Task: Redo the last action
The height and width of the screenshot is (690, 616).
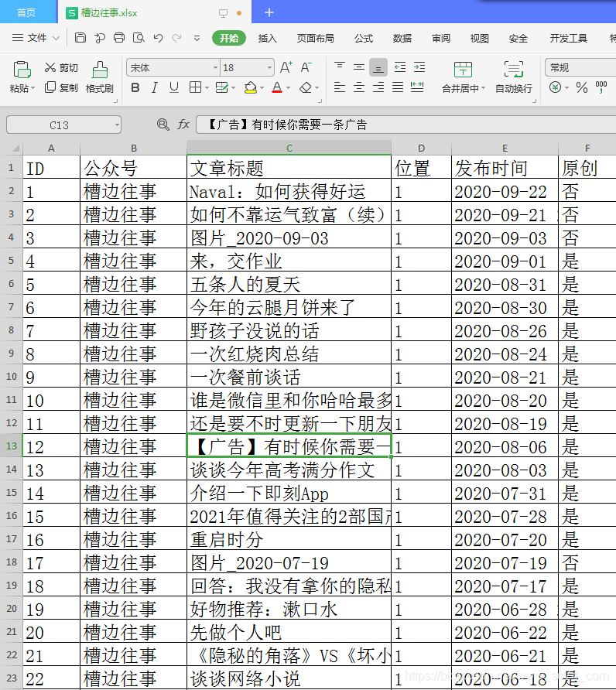Action: coord(177,38)
